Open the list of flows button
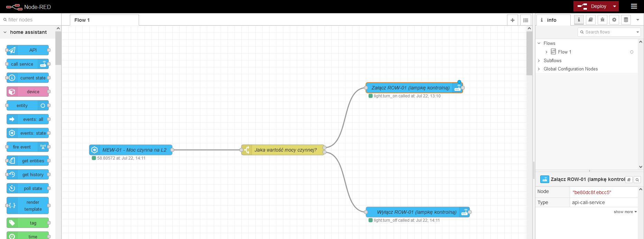The height and width of the screenshot is (239, 644). coord(525,20)
